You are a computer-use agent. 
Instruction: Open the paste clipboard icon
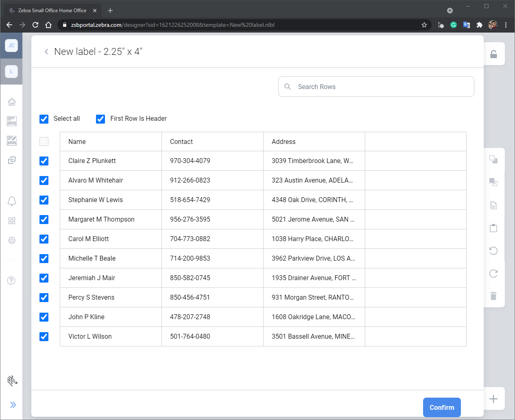tap(493, 228)
